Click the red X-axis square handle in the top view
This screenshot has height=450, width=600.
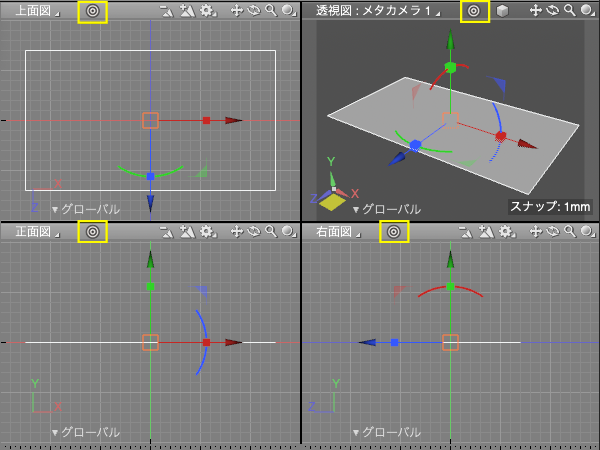coord(207,121)
